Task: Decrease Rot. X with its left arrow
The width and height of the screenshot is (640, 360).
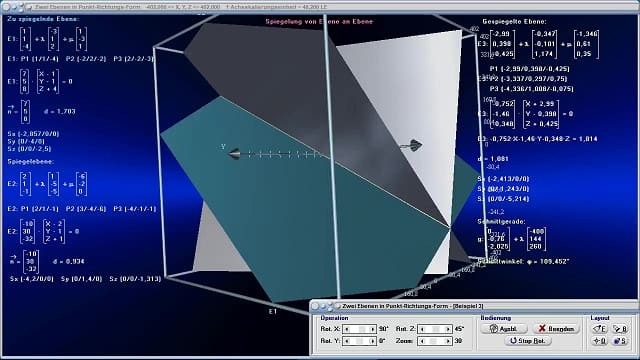Action: click(347, 329)
